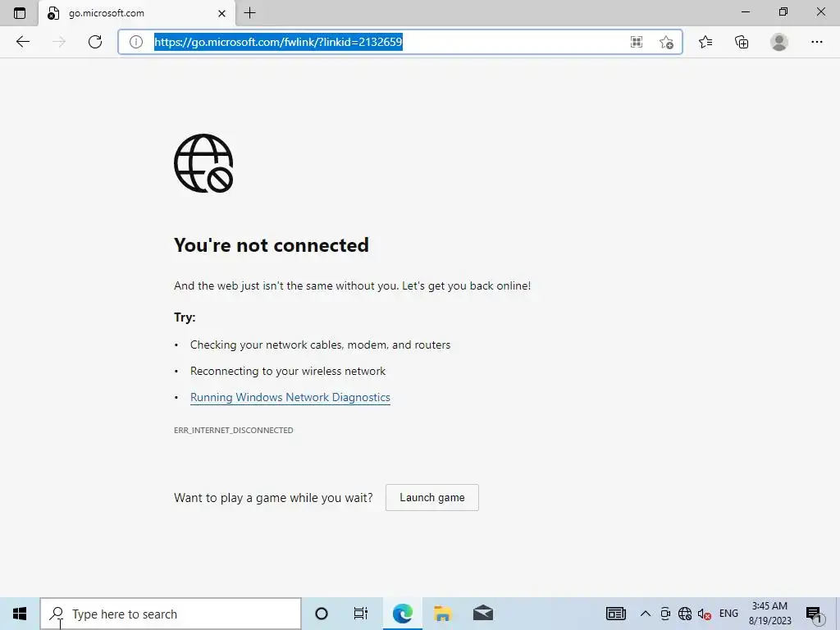Create a QR code for this page
This screenshot has width=840, height=630.
pos(637,42)
